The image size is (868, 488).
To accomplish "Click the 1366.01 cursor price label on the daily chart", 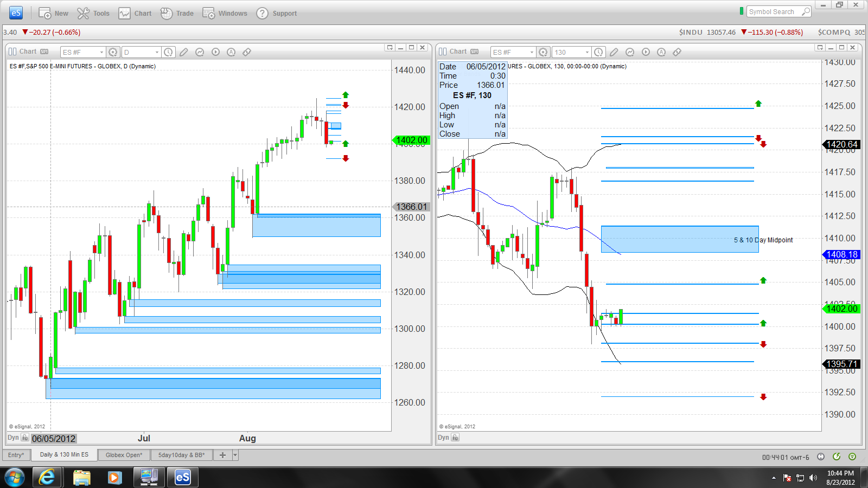I will 412,207.
